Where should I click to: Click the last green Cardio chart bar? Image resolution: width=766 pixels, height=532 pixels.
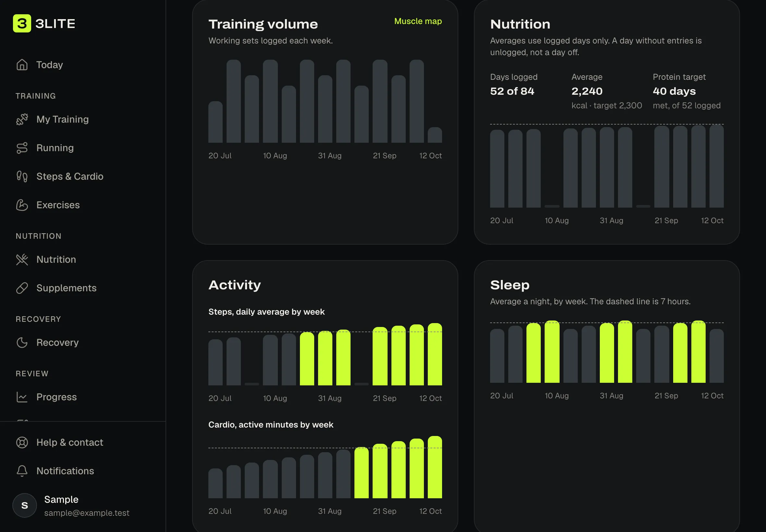click(435, 467)
